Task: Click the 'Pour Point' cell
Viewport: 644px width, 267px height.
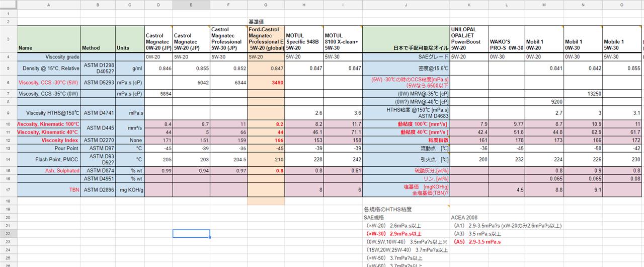Action: point(49,148)
